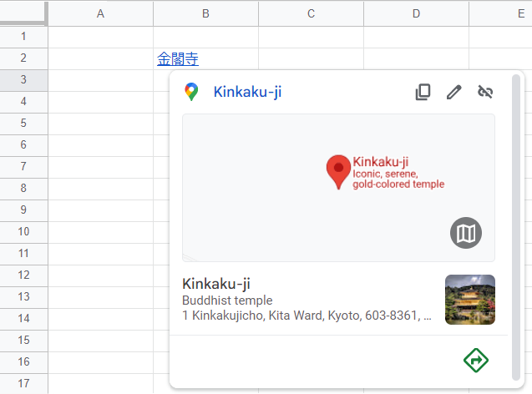Viewport: 532px width, 394px height.
Task: Select column D header
Action: point(416,13)
